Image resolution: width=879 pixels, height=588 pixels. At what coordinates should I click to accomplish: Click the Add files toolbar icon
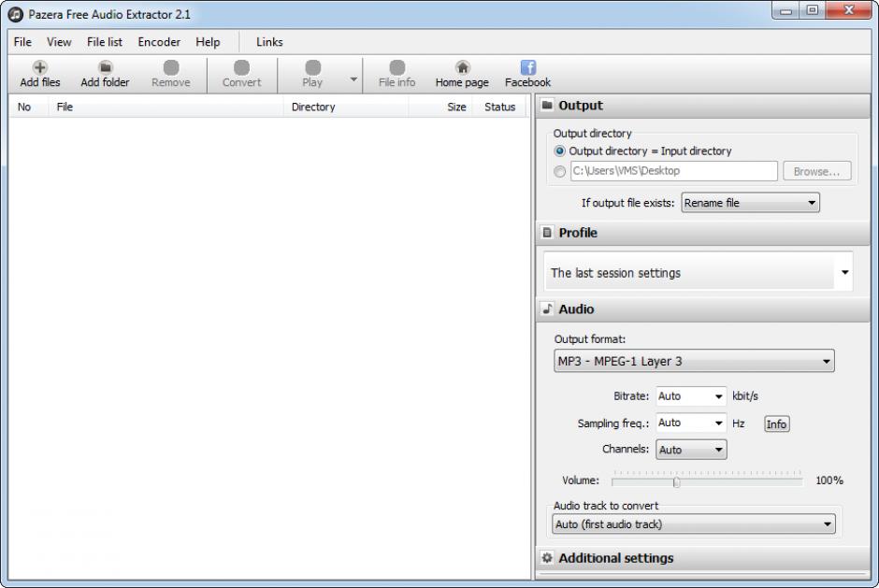40,67
